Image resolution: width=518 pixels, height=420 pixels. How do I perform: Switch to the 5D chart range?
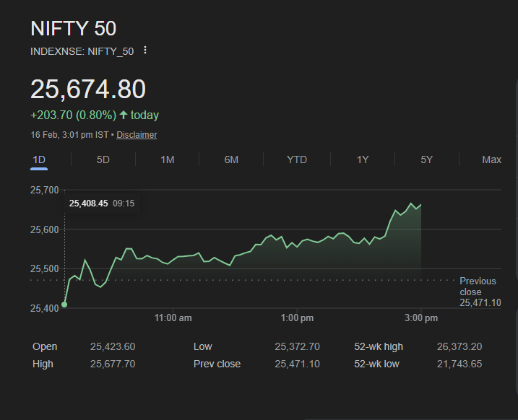tap(103, 159)
